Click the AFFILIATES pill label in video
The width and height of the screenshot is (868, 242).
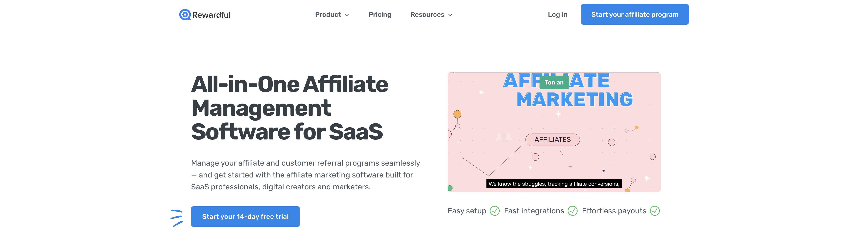click(x=552, y=139)
